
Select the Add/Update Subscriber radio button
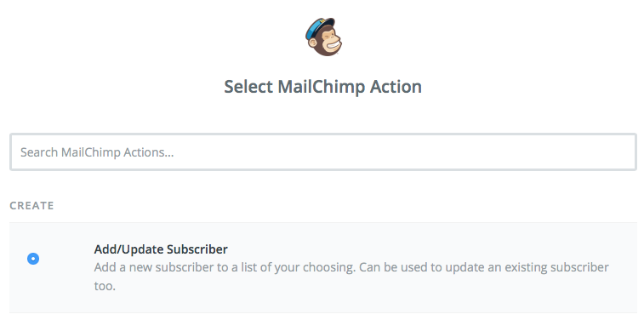pos(33,259)
